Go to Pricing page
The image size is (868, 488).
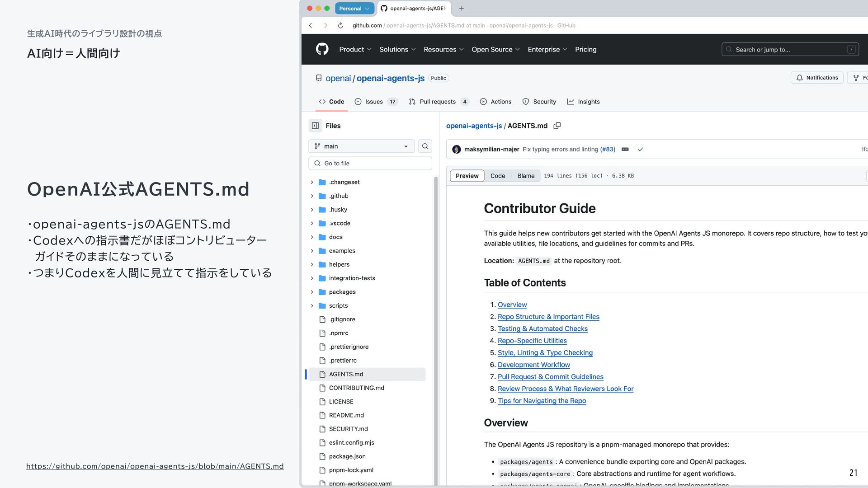[585, 49]
